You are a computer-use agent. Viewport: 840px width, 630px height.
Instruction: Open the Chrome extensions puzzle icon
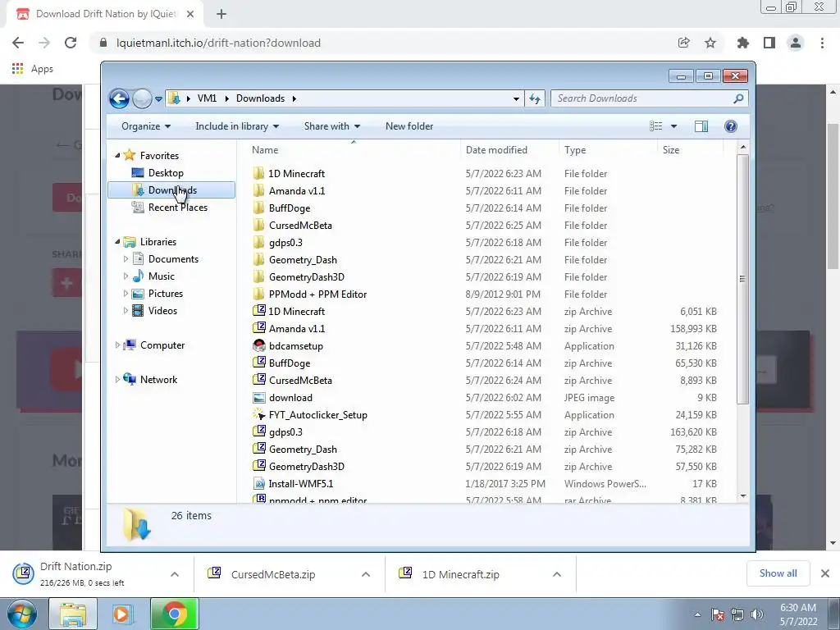743,43
